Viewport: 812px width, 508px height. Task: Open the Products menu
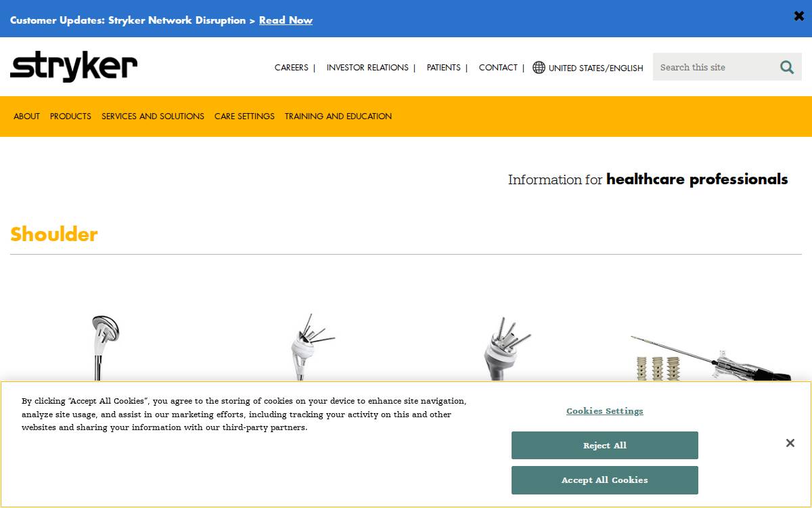70,117
